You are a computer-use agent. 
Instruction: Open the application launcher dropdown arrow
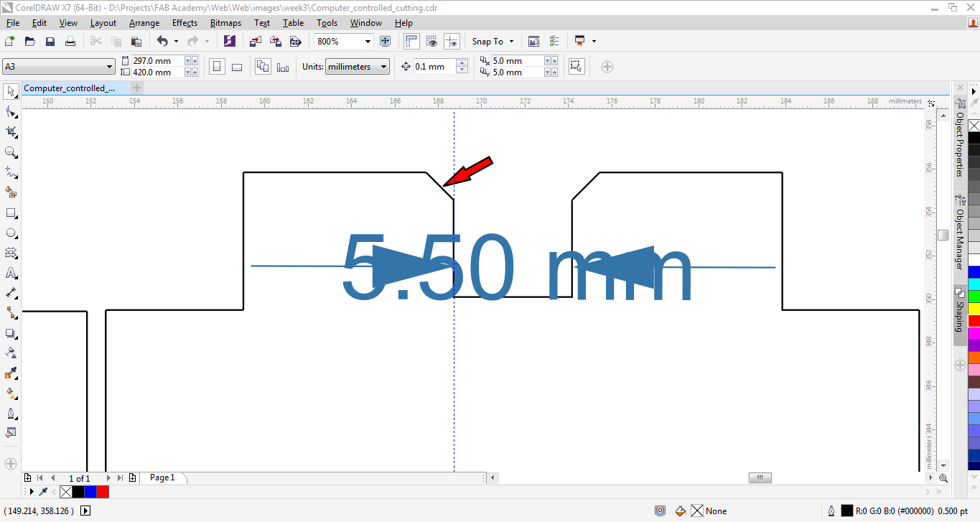594,42
